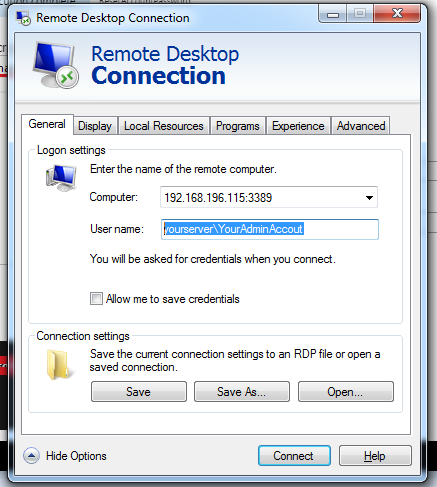Viewport: 437px width, 487px height.
Task: Go to the Experience tab
Action: point(298,126)
